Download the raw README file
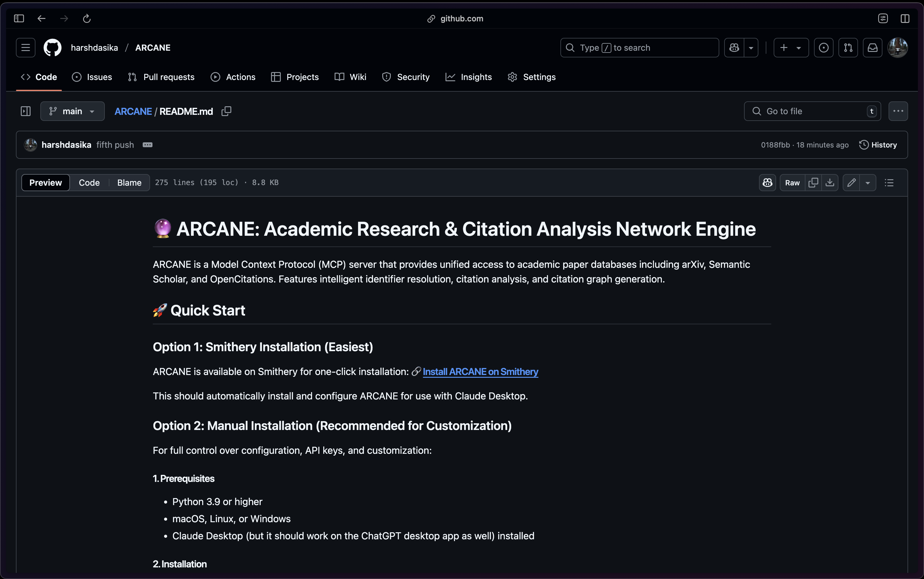This screenshot has height=579, width=924. click(830, 183)
